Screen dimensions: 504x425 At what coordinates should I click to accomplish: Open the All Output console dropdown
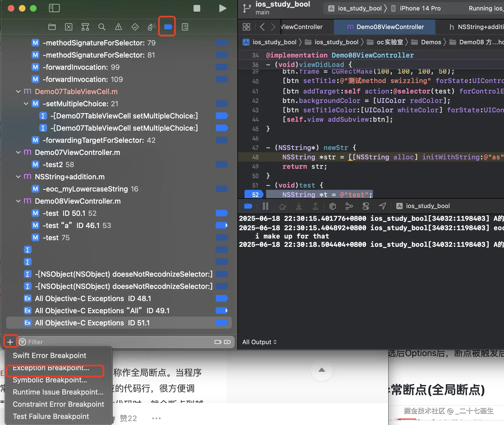point(259,342)
